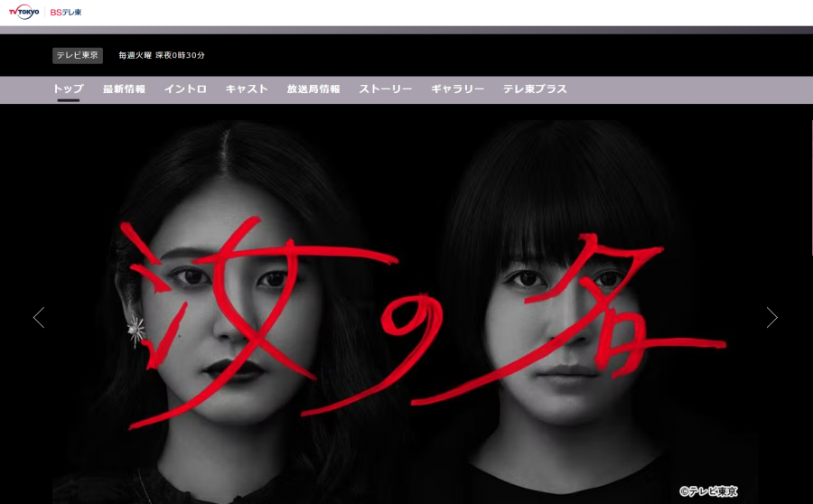The width and height of the screenshot is (813, 504).
Task: Open the ギャラリー tab
Action: point(458,89)
